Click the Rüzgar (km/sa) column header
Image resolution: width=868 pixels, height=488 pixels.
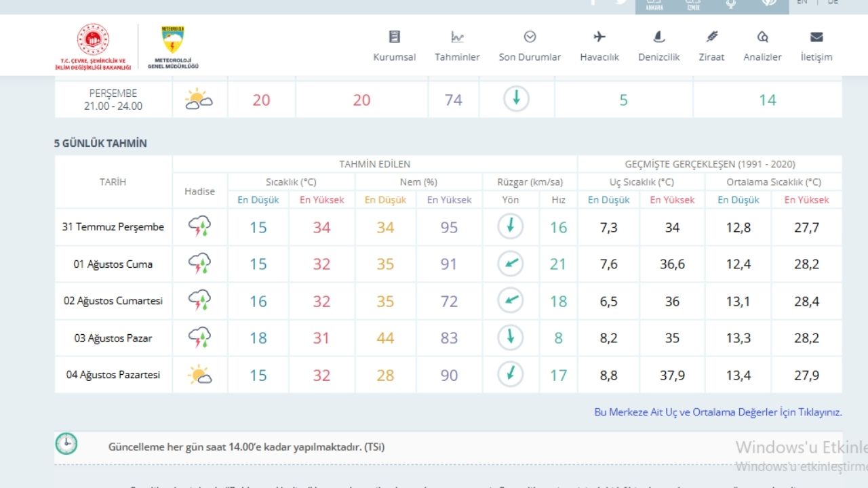pos(530,182)
